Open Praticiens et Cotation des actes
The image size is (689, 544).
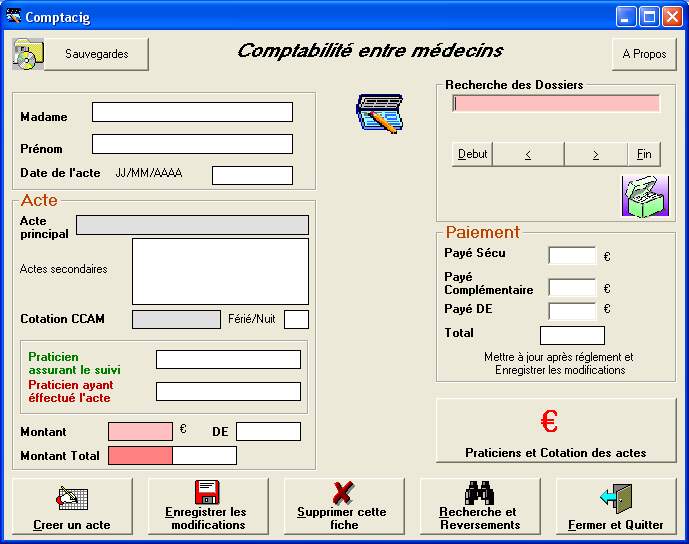point(556,430)
